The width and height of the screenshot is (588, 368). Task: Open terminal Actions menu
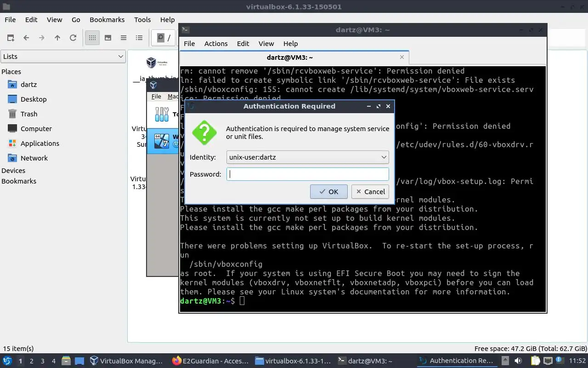(216, 44)
